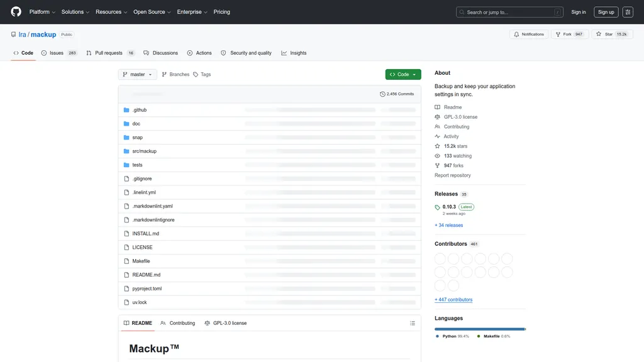Click the GitHub logo icon
The height and width of the screenshot is (362, 644).
[x=16, y=12]
